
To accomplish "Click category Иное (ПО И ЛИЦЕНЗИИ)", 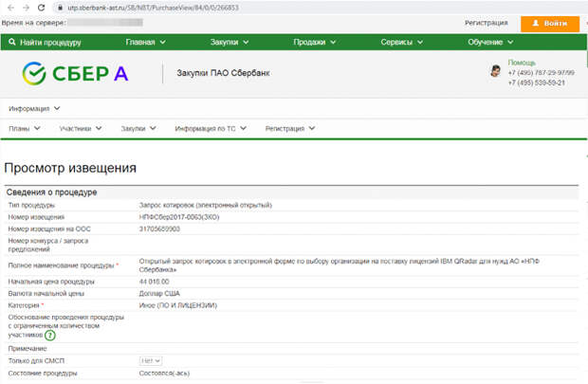I will [x=177, y=305].
